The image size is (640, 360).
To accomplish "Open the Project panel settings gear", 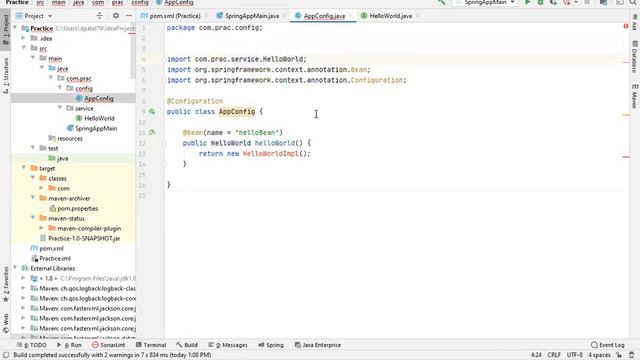I will (116, 16).
